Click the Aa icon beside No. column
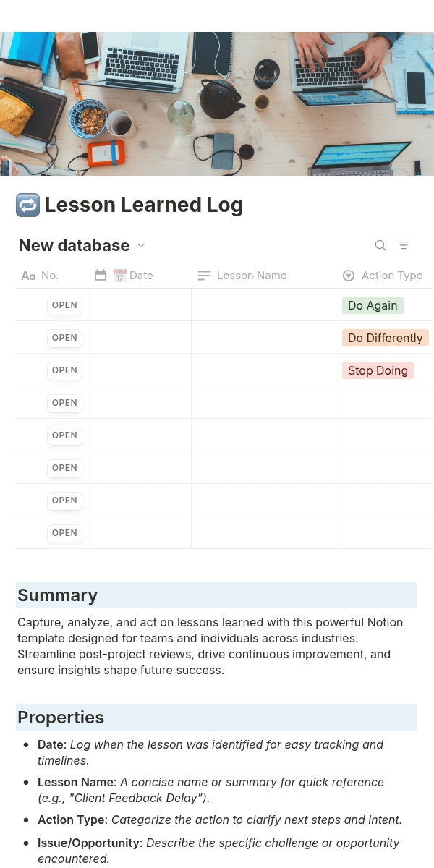Screen dimensions: 434x868 [28, 276]
